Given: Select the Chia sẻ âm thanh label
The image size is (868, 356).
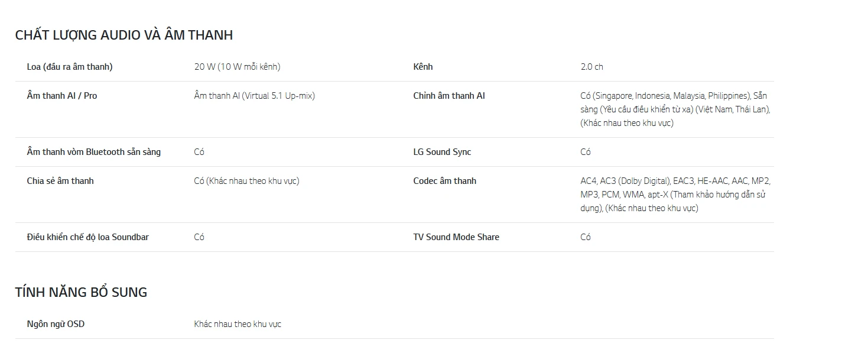Looking at the screenshot, I should click(x=60, y=181).
